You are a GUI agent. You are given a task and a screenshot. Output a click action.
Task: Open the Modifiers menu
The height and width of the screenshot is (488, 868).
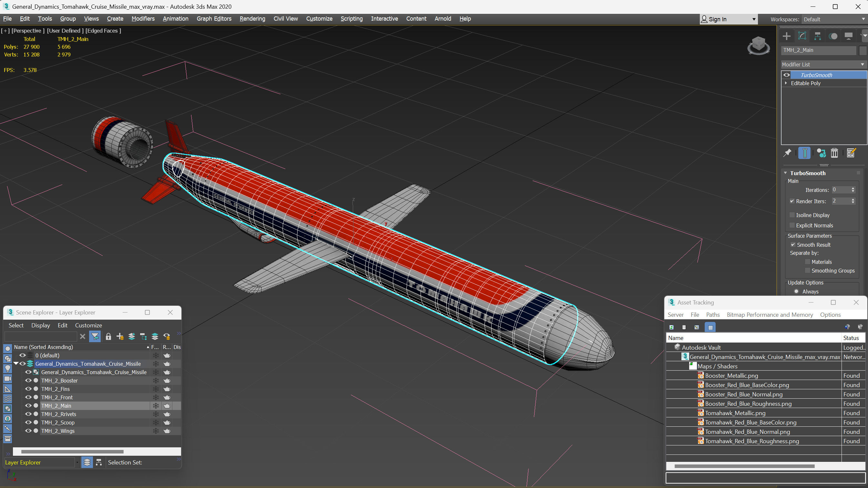(143, 18)
